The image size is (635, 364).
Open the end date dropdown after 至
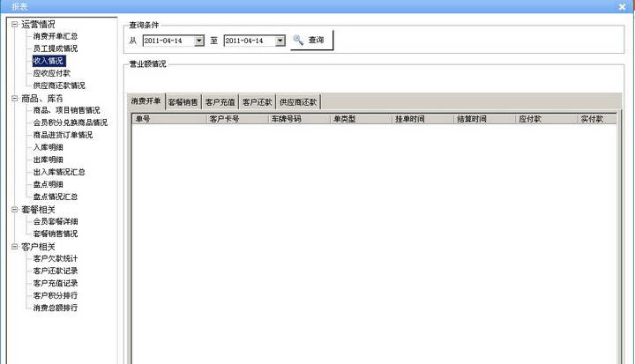[280, 41]
